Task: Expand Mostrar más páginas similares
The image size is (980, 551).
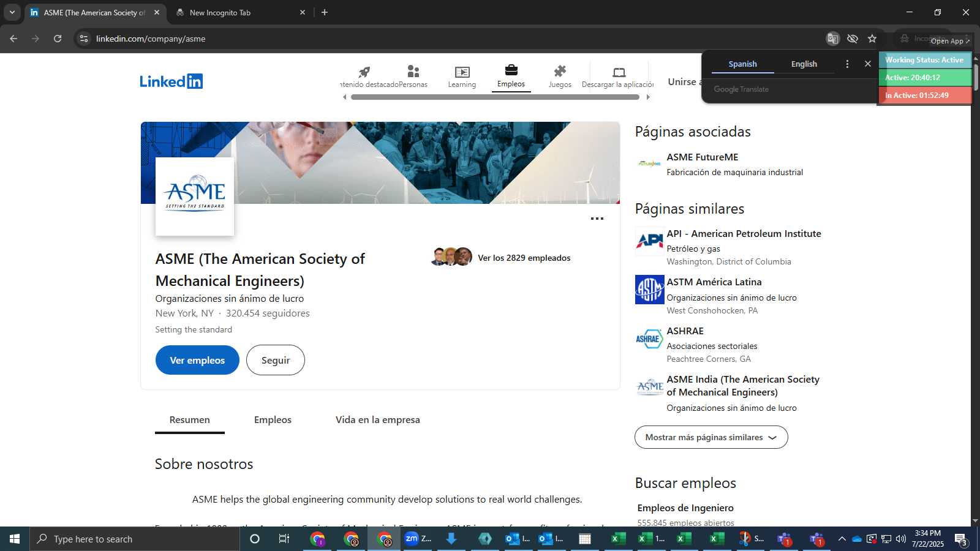Action: click(711, 437)
